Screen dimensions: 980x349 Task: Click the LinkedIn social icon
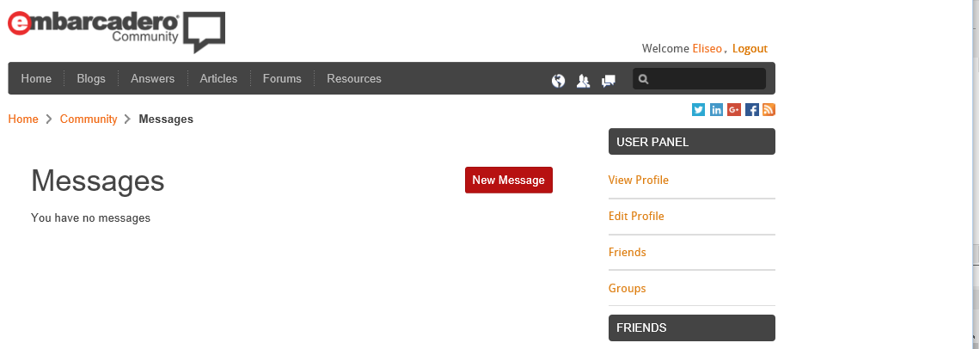[716, 109]
